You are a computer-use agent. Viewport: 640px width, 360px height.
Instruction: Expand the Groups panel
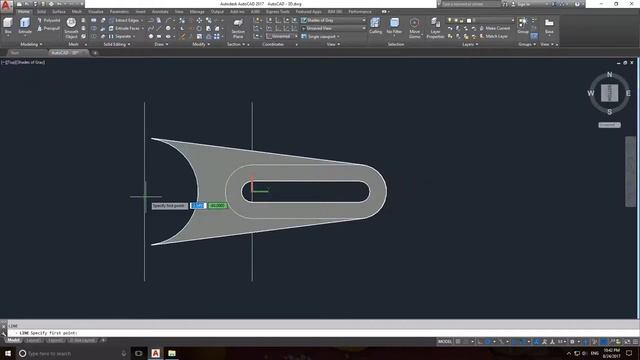(527, 44)
